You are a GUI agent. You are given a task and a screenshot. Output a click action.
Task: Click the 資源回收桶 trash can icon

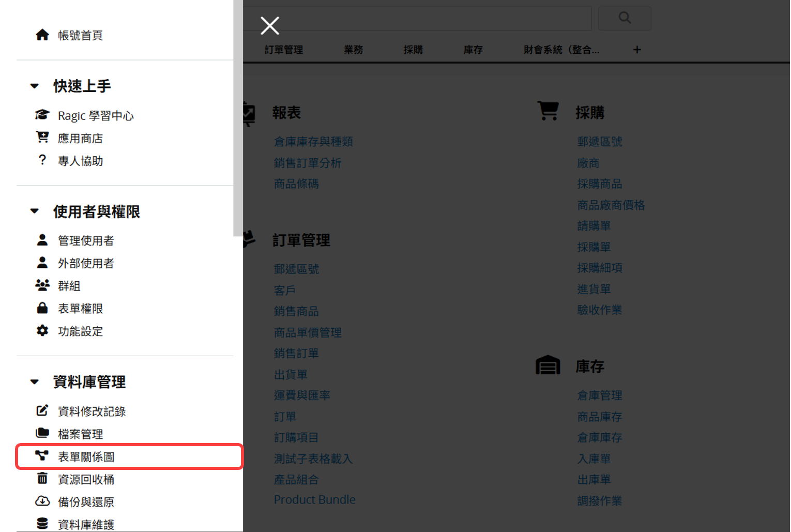coord(42,478)
